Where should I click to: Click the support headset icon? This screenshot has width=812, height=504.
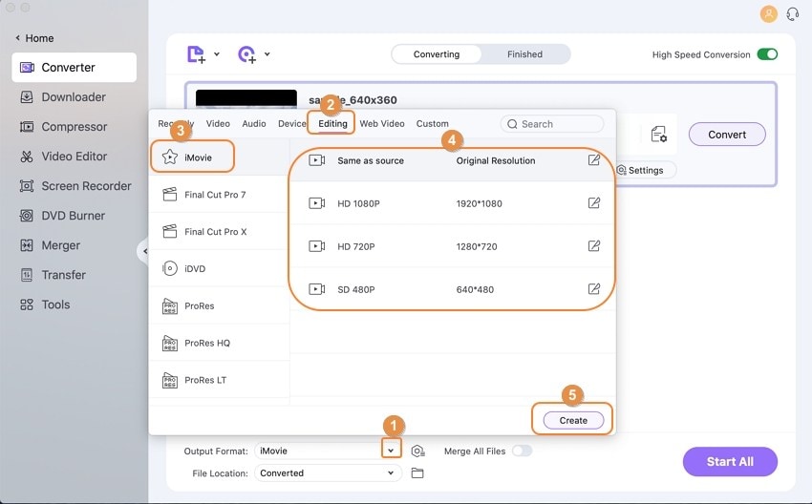pyautogui.click(x=792, y=14)
